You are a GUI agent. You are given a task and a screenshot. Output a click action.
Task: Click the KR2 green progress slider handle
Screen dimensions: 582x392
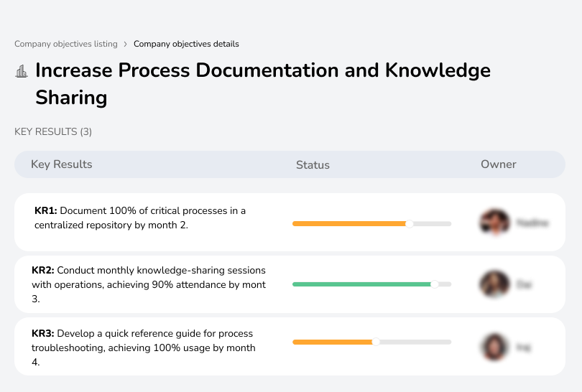(434, 284)
